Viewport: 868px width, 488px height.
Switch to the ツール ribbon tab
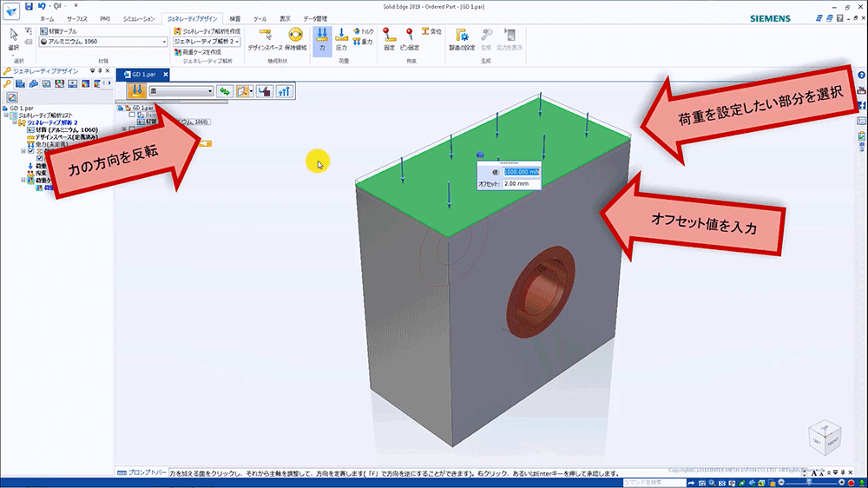pyautogui.click(x=260, y=19)
